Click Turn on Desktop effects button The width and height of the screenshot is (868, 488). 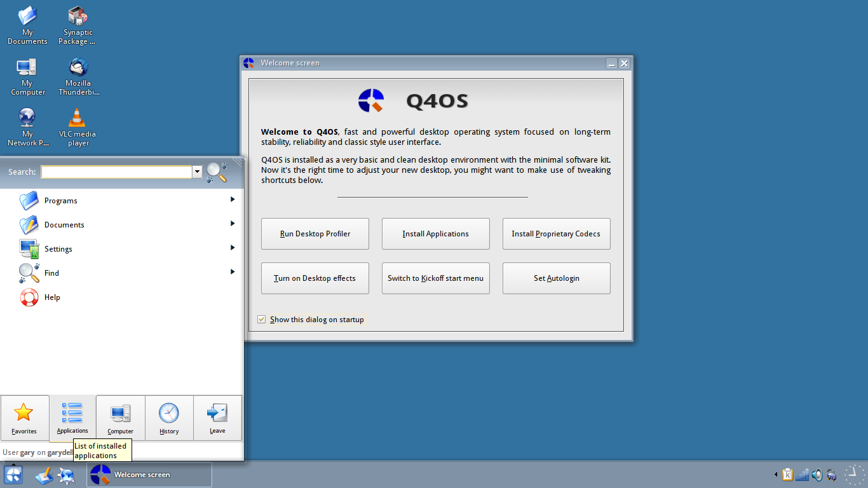pos(315,278)
